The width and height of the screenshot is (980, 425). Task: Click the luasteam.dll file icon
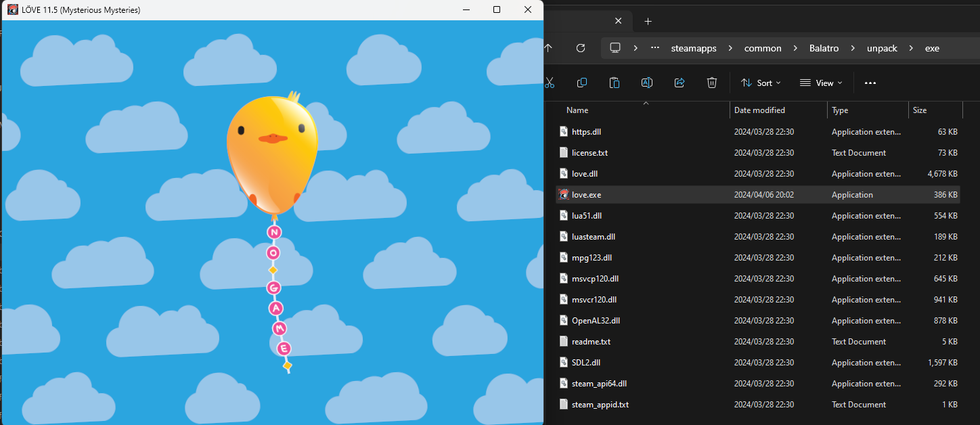[x=564, y=236]
